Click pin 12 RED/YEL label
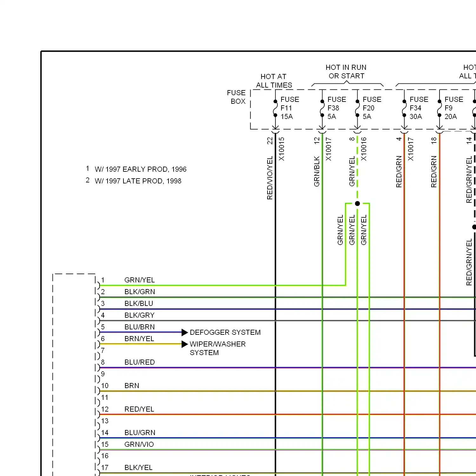Screen dimensions: 476x476 pos(139,409)
